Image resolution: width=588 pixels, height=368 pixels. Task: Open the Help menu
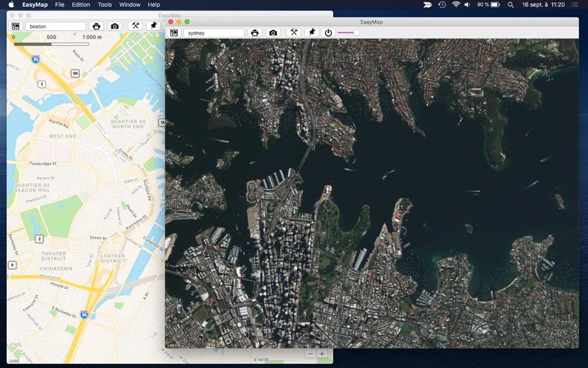(x=153, y=4)
